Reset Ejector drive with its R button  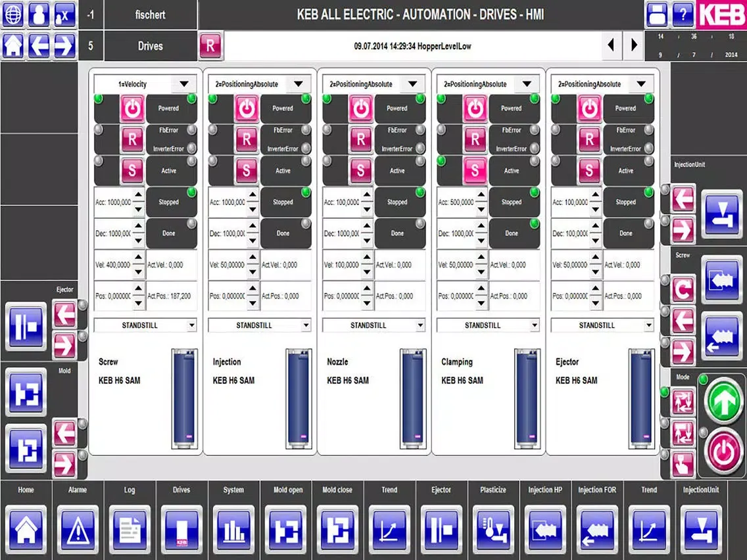point(589,139)
